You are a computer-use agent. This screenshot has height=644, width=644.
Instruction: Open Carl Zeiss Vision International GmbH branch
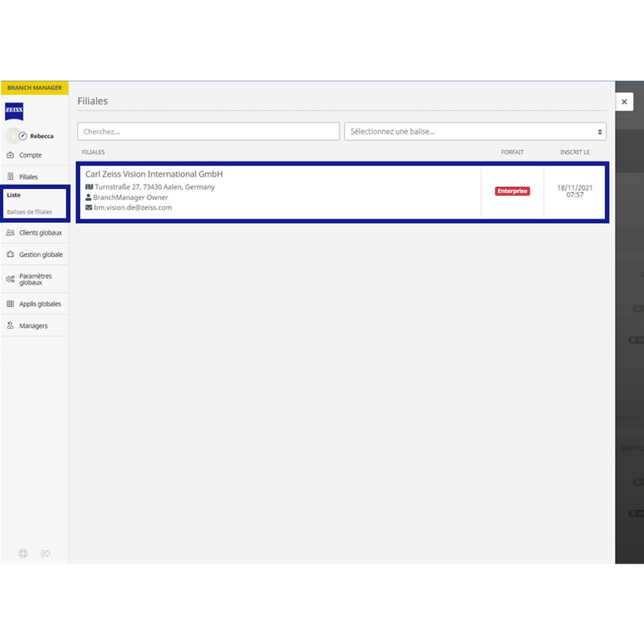coord(154,174)
